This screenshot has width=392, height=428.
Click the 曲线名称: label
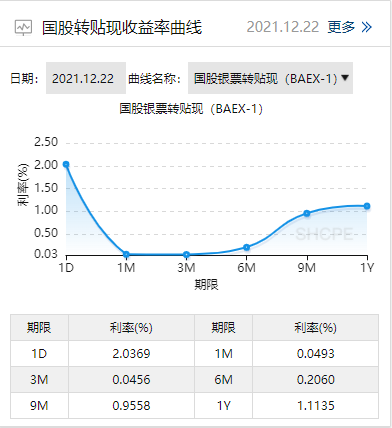[x=155, y=79]
